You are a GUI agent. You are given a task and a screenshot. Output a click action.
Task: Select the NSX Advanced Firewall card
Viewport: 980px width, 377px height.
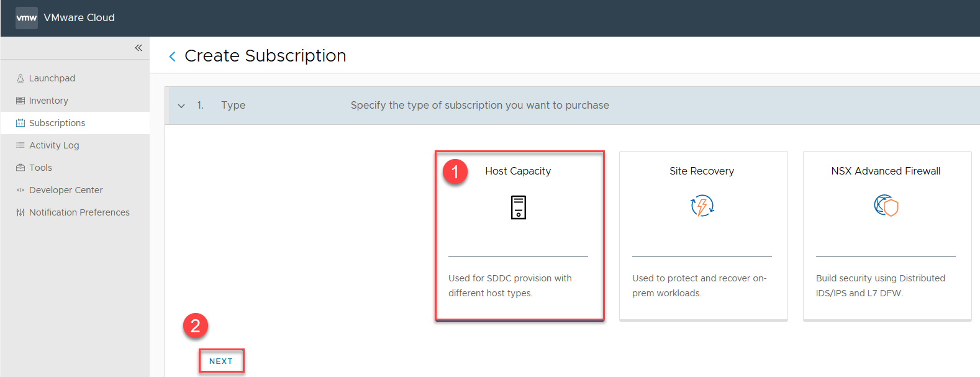(x=886, y=236)
